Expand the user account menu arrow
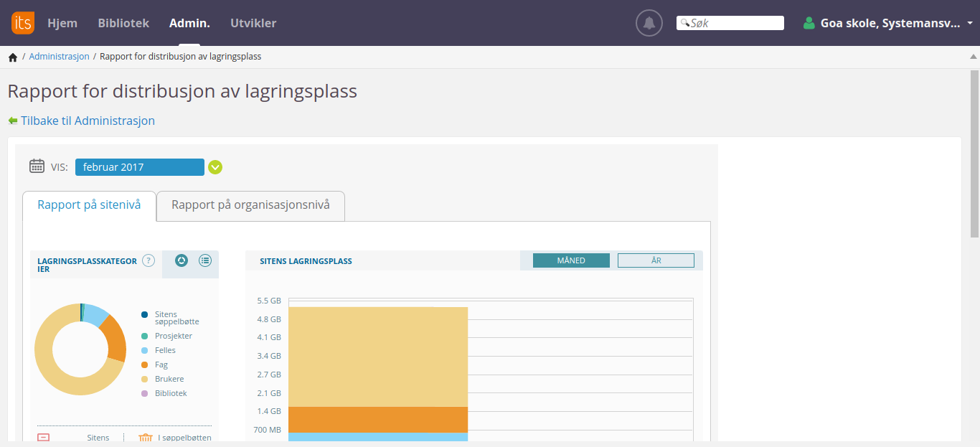Screen dimensions: 980x447 click(x=970, y=23)
